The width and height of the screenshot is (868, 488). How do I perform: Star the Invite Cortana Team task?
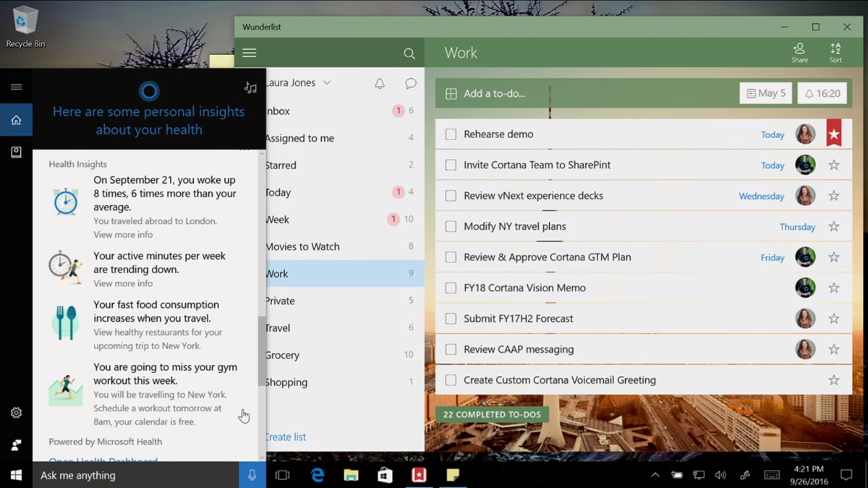[834, 165]
